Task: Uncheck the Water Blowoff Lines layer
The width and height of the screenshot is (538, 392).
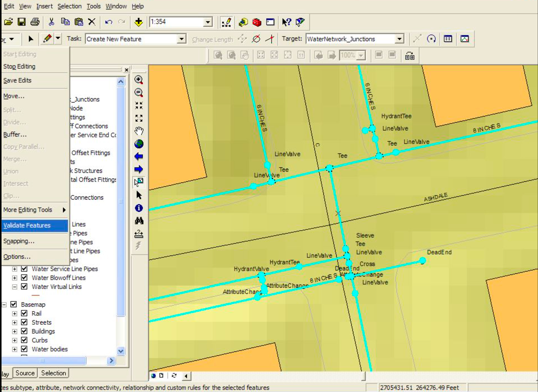Action: [x=24, y=278]
